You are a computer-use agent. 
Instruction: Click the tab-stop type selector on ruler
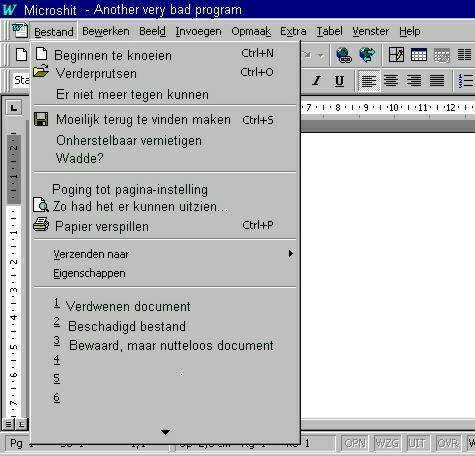14,108
